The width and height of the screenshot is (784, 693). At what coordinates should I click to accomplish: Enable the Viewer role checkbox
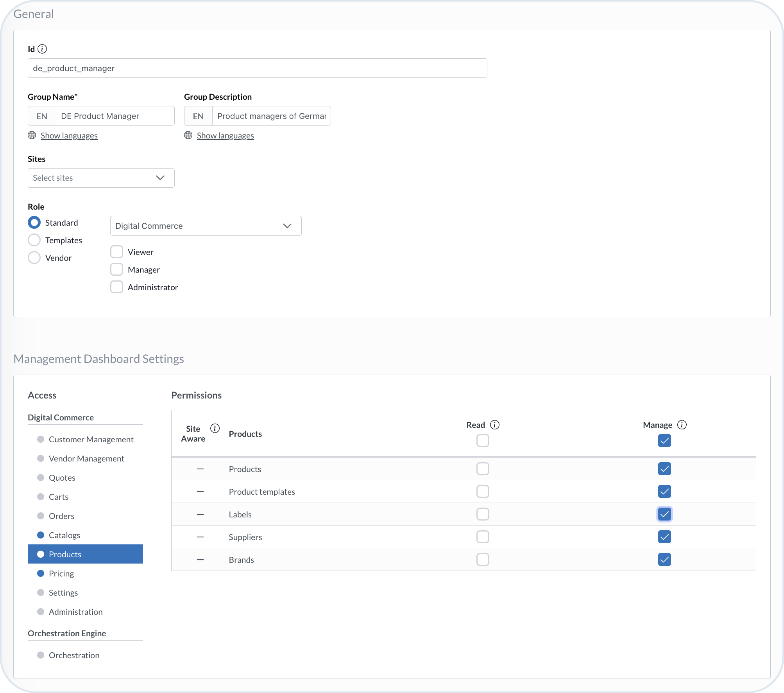(x=116, y=252)
